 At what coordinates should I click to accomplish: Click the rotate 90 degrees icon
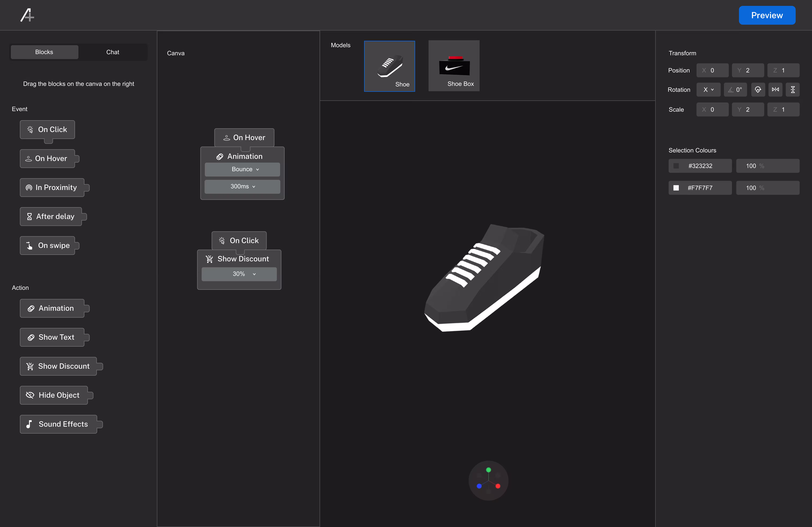[x=758, y=90]
